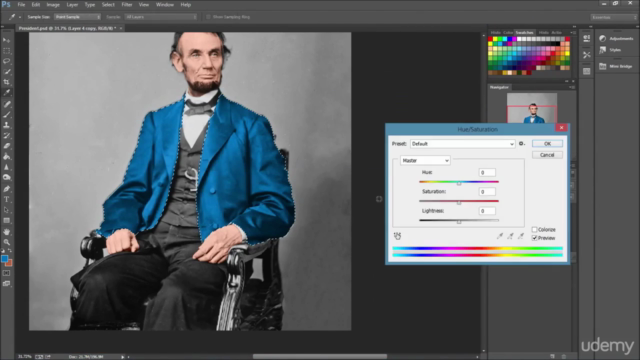Select the Rectangle shape tool
Image resolution: width=640 pixels, height=360 pixels.
click(x=7, y=221)
